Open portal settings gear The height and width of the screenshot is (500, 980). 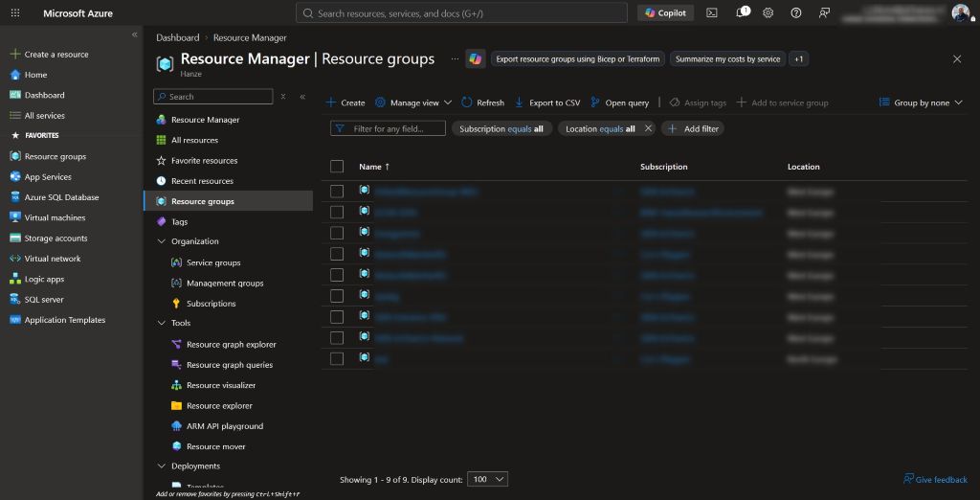pos(768,12)
